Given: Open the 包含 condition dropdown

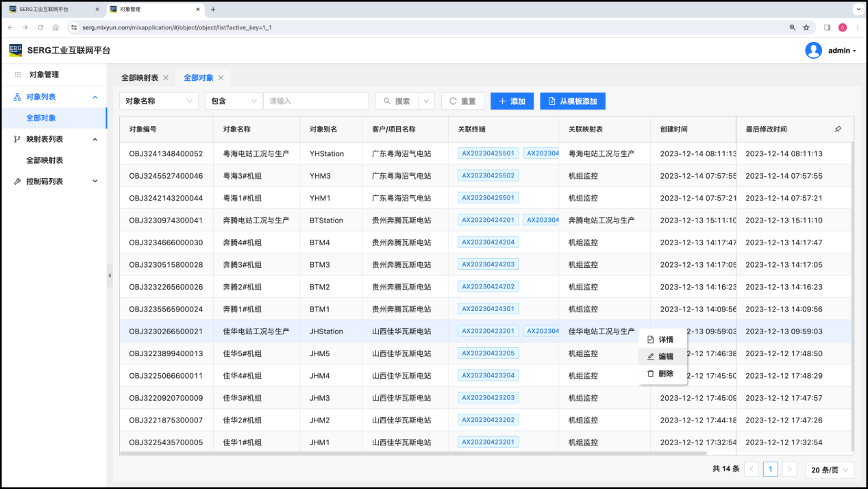Looking at the screenshot, I should pos(234,101).
